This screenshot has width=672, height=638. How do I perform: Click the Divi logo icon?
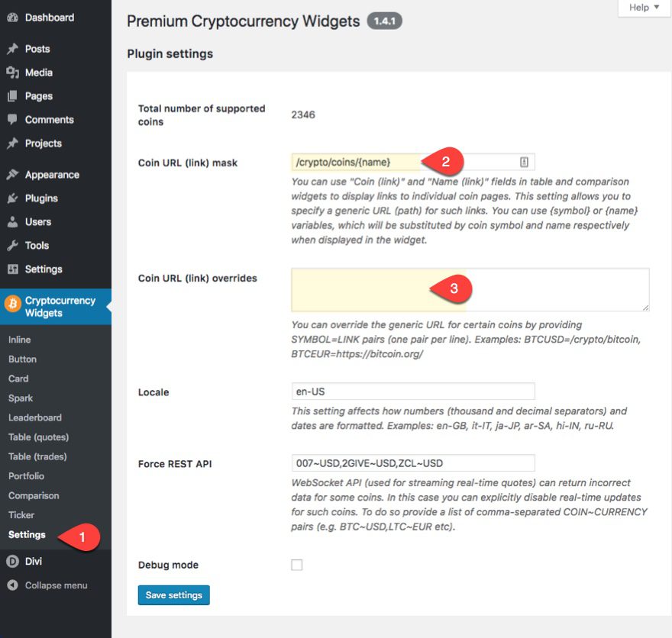pos(12,562)
